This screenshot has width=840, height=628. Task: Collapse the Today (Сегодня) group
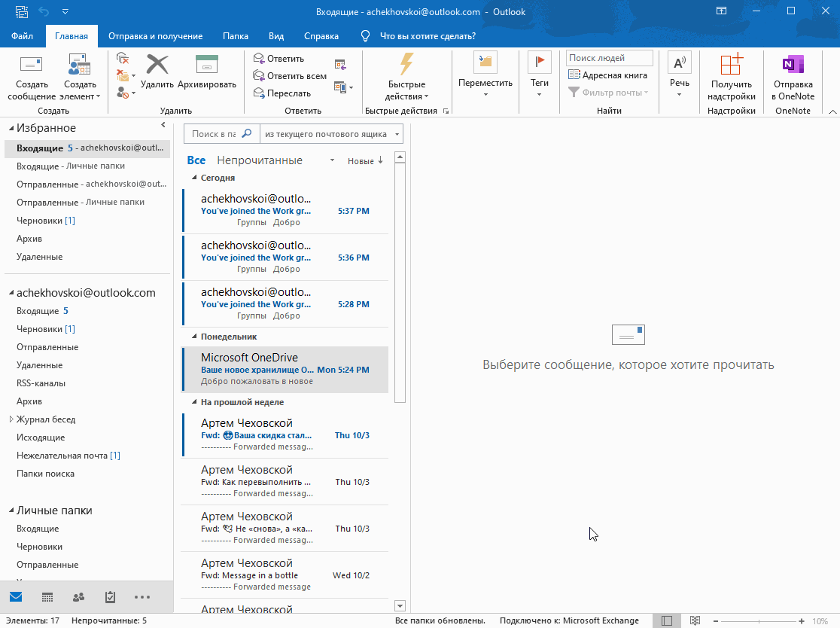pyautogui.click(x=194, y=178)
